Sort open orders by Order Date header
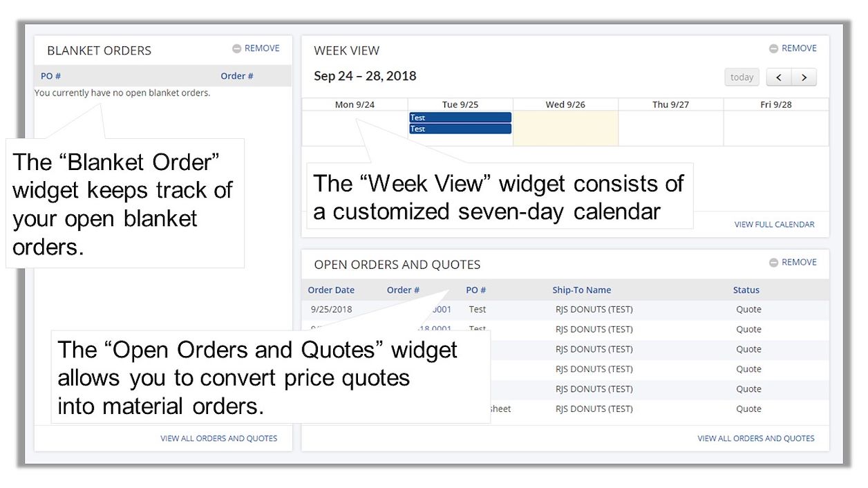 [331, 290]
